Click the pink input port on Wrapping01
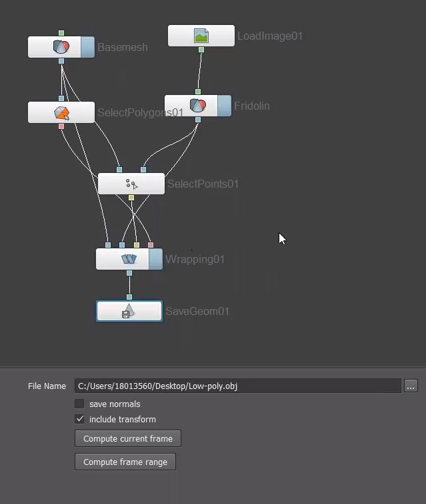 tap(151, 245)
